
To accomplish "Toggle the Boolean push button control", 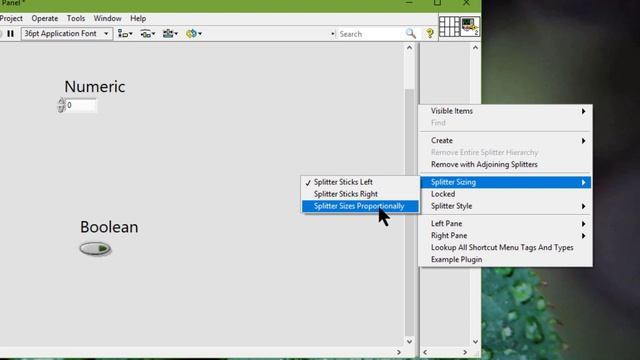I will pyautogui.click(x=95, y=249).
